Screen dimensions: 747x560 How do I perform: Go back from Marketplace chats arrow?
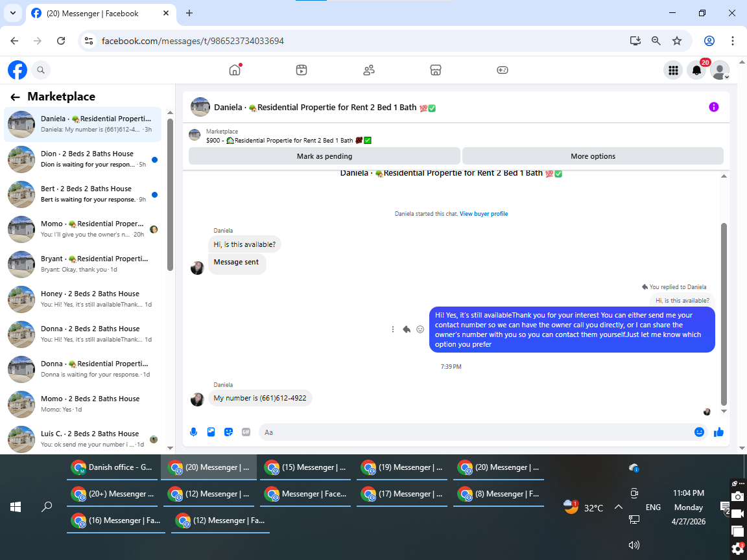tap(16, 97)
